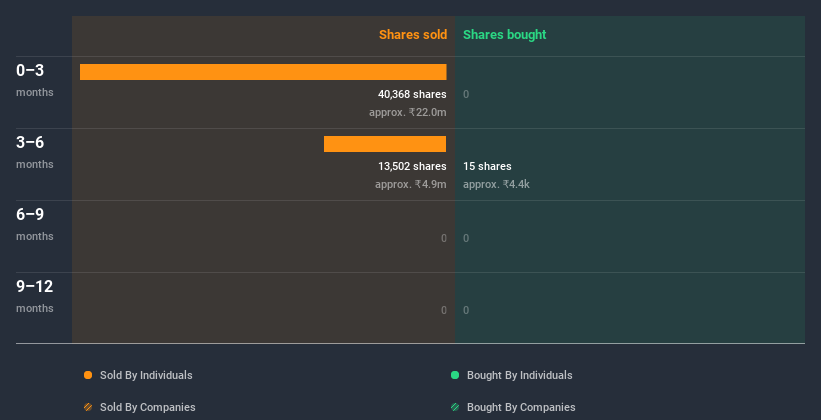Select the Bought By Companies legend label
Viewport: 821px width, 420px height.
tap(521, 407)
